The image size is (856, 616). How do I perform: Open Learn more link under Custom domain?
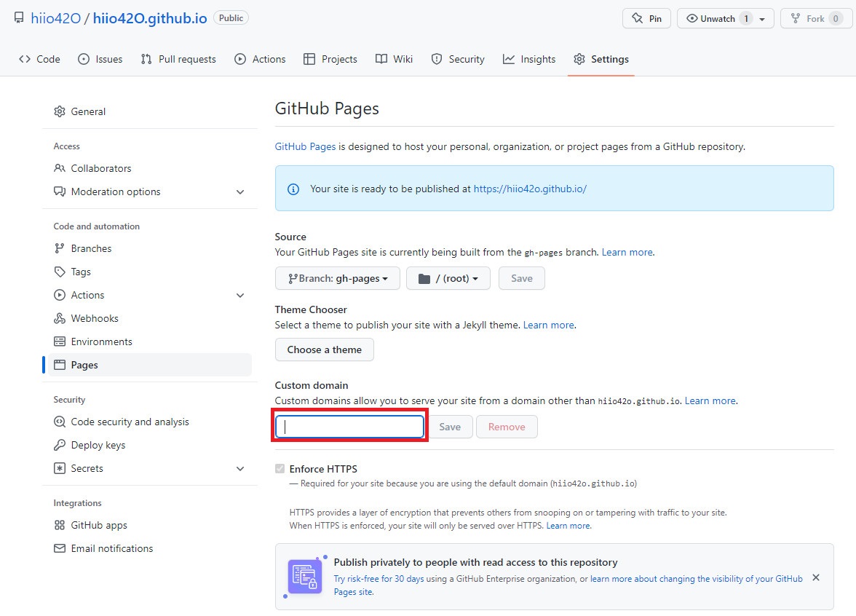click(x=710, y=400)
